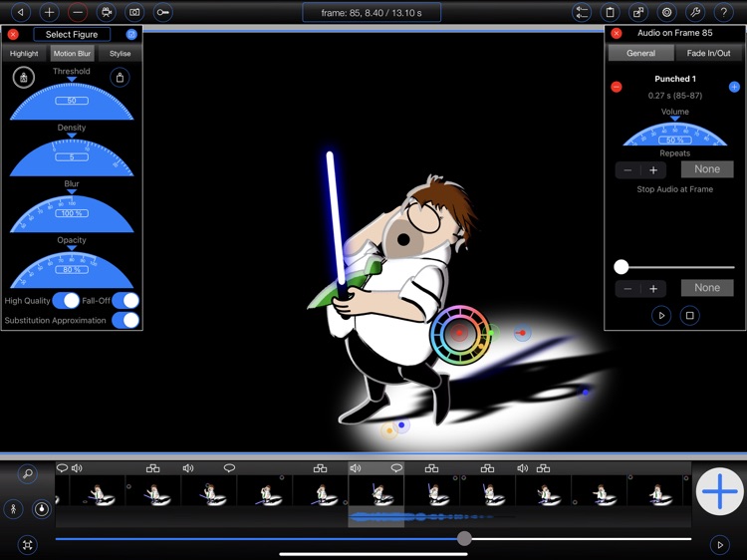Screen dimensions: 747x560
Task: Toggle the High Quality switch
Action: click(x=66, y=301)
